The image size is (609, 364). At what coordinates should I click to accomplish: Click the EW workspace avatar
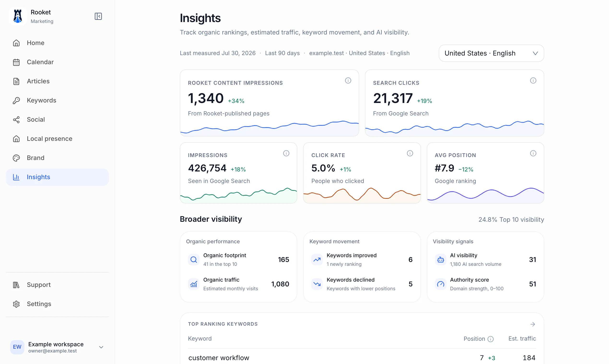point(17,347)
